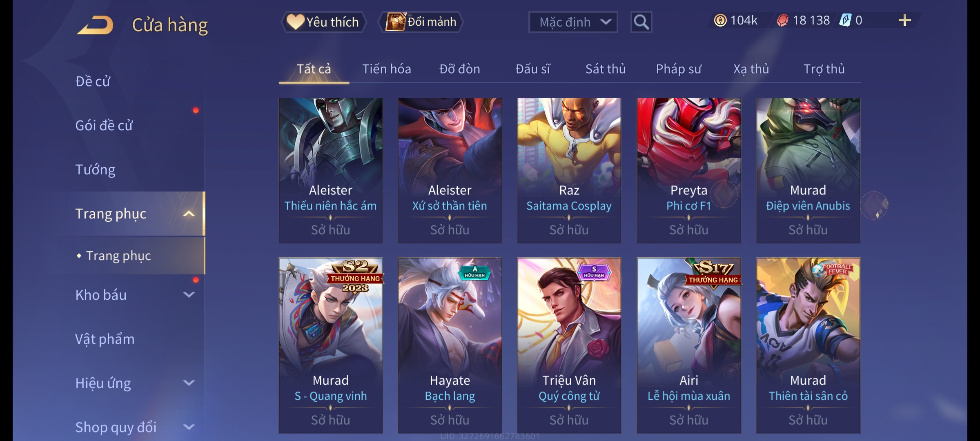Screen dimensions: 980x441
Task: Tap the gold coin currency icon
Action: point(720,20)
